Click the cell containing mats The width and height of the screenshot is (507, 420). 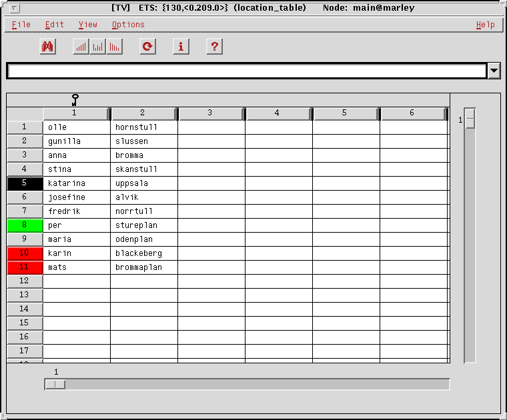(77, 267)
